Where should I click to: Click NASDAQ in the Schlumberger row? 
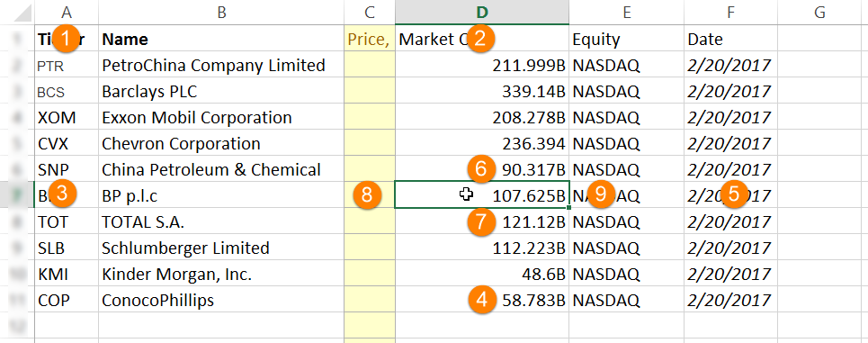pyautogui.click(x=626, y=248)
